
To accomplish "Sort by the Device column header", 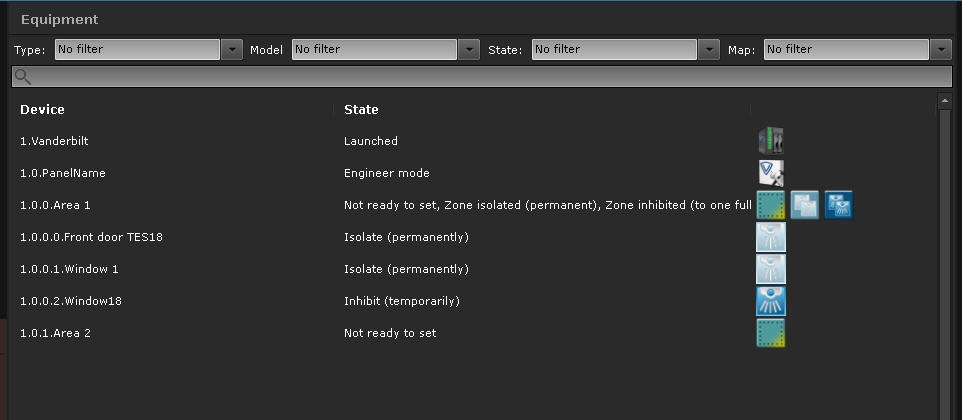I will (42, 109).
